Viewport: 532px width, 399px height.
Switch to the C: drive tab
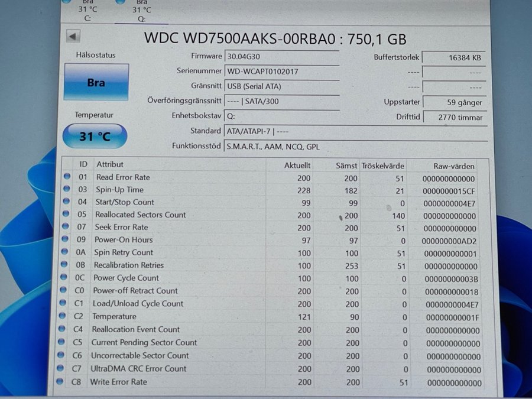tap(87, 11)
